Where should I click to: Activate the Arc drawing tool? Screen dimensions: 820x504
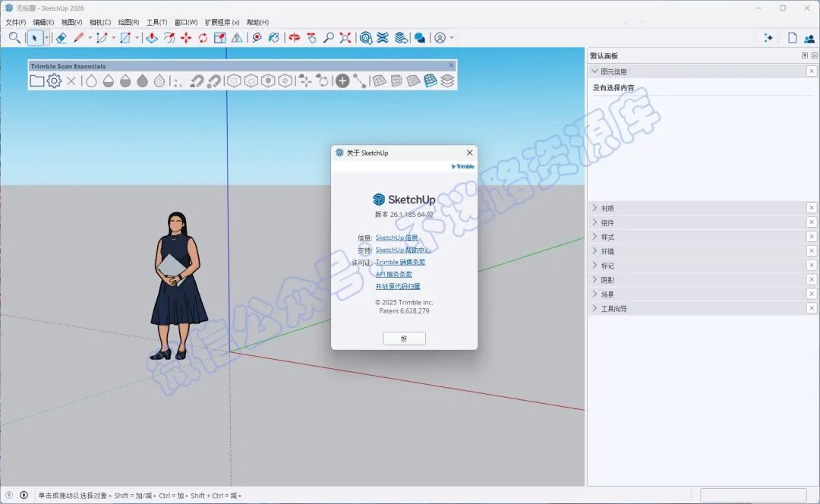tap(102, 38)
